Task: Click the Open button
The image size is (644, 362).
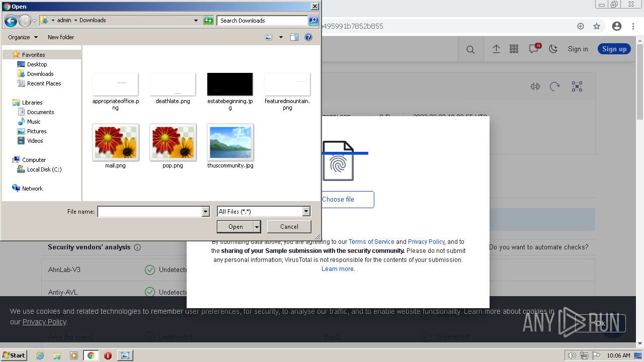Action: coord(235,227)
